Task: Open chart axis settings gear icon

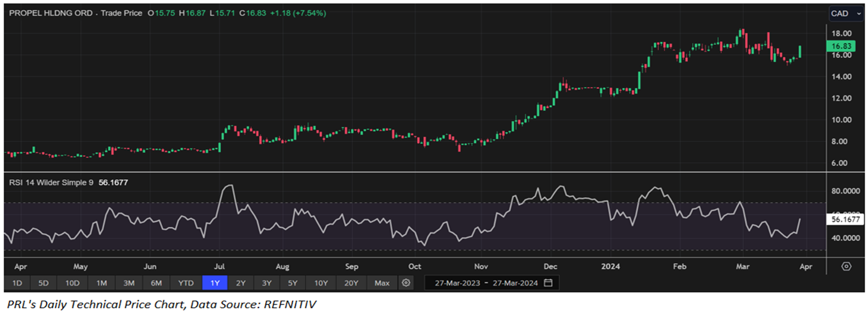Action: (x=846, y=266)
